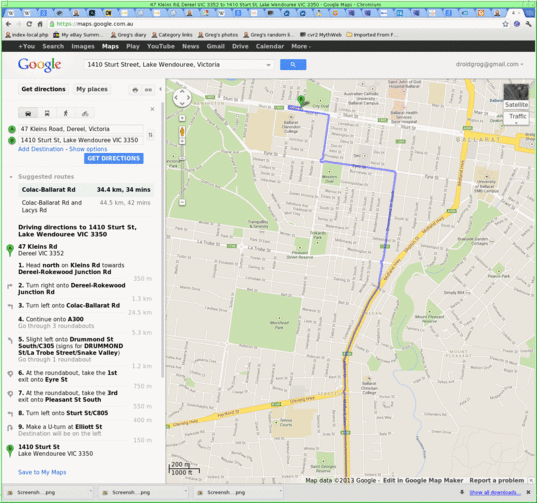Click the Save to My Maps link
537x503 pixels.
click(x=42, y=472)
